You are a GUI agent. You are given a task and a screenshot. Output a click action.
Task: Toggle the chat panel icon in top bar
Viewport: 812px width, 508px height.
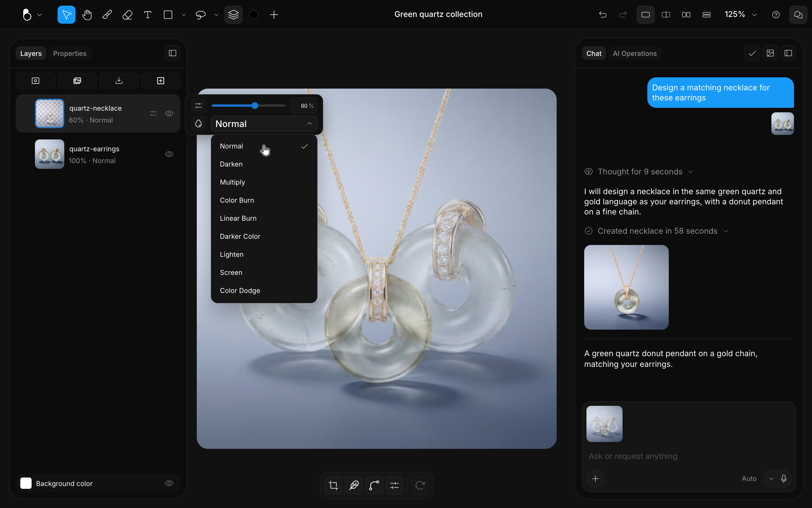click(798, 15)
